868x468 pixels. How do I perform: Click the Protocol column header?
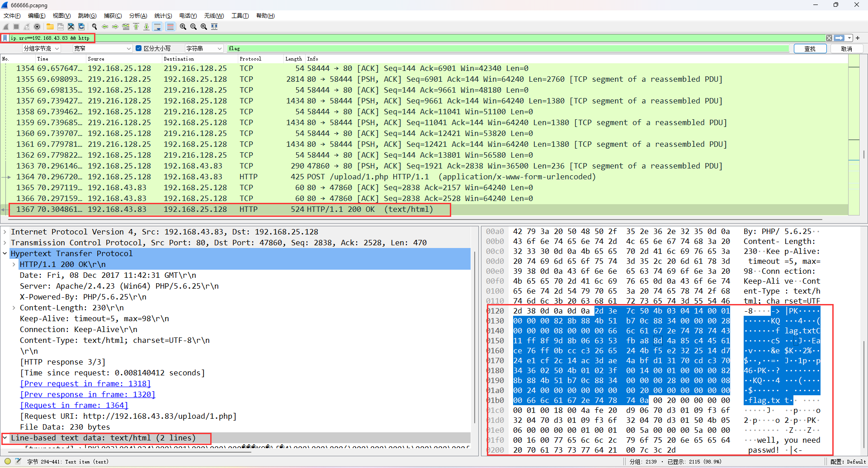click(x=260, y=59)
